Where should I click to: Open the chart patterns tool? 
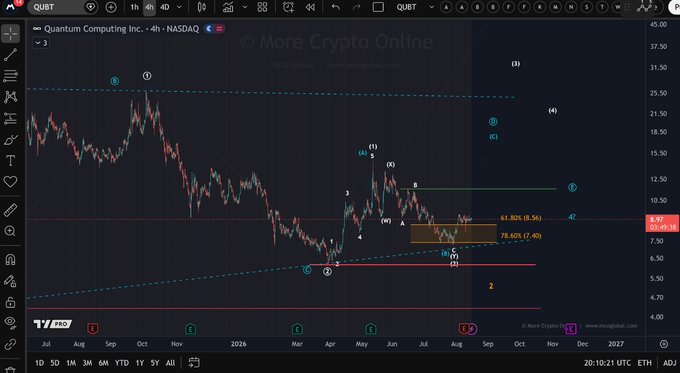pyautogui.click(x=10, y=97)
